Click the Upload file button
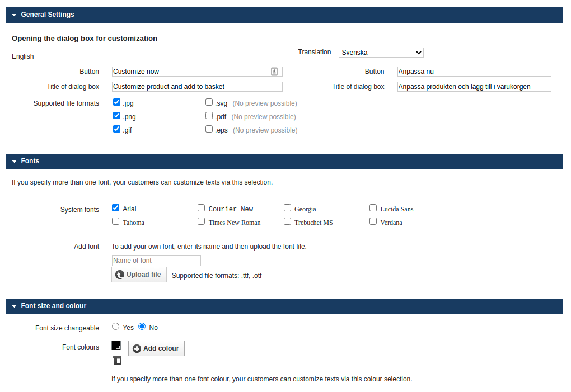Image resolution: width=571 pixels, height=392 pixels. (x=139, y=275)
